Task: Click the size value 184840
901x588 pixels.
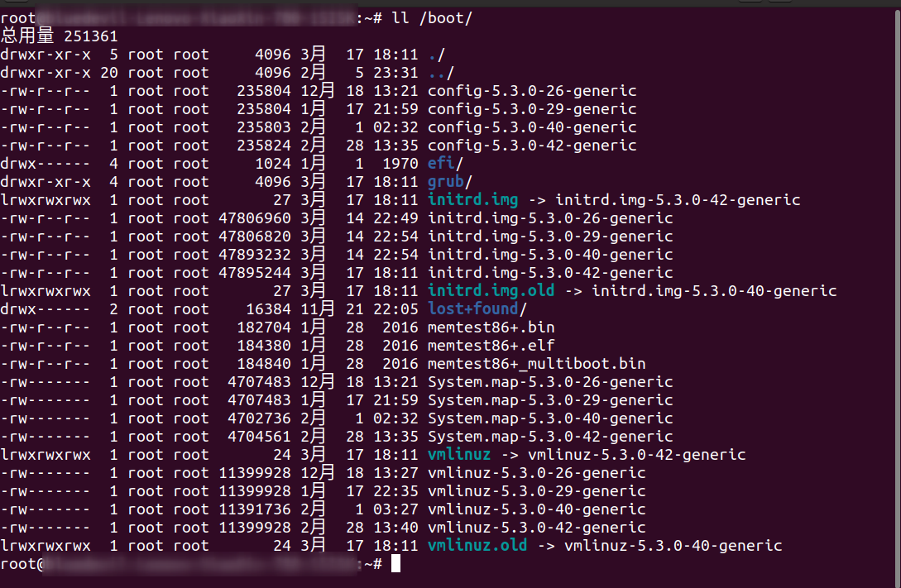Action: point(264,364)
